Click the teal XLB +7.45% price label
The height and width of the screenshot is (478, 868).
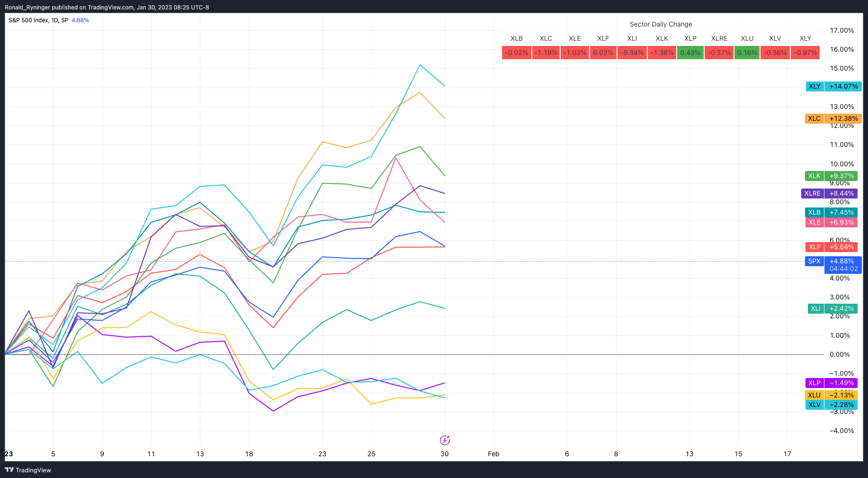click(x=831, y=212)
